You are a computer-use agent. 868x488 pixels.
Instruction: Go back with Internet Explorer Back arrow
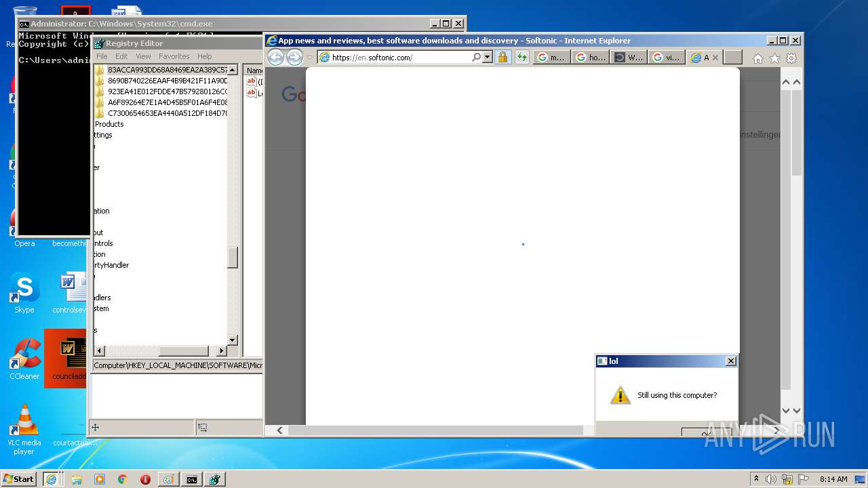pyautogui.click(x=275, y=58)
